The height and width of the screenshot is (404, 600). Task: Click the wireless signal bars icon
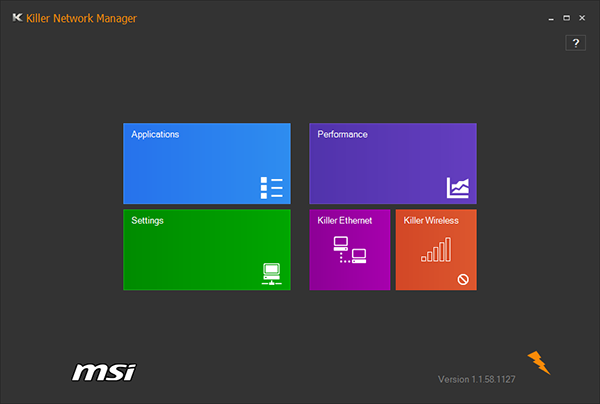(x=436, y=249)
